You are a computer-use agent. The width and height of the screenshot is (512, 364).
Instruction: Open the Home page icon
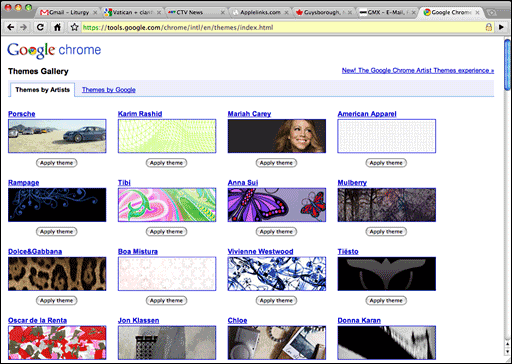click(x=57, y=27)
